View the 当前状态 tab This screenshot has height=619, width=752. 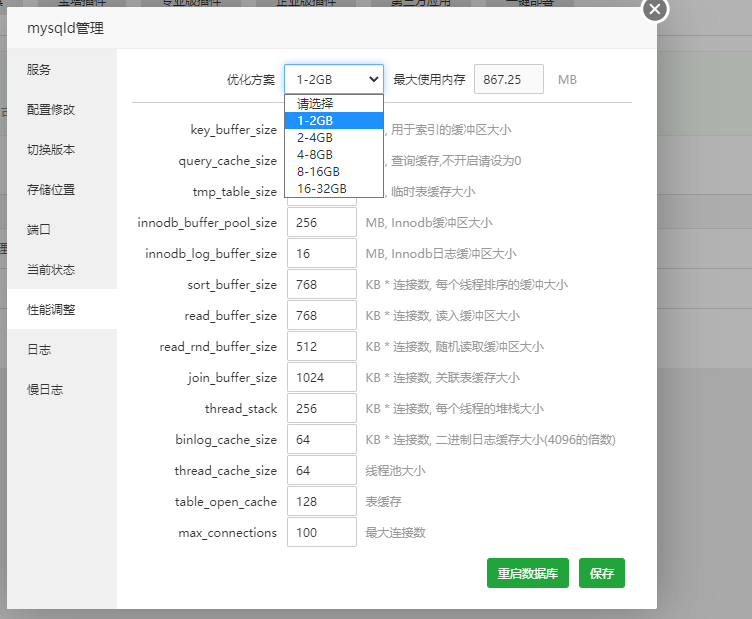(x=62, y=269)
